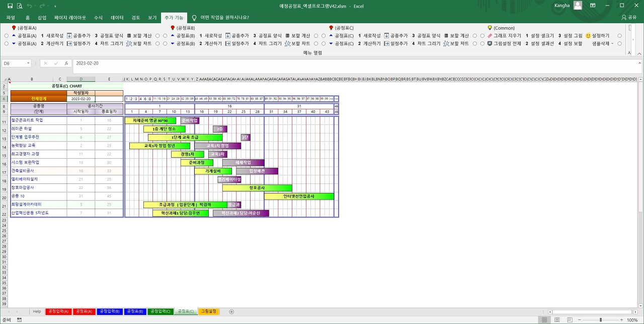Select radio button left of 공정표(A) down-arrow

coord(6,44)
